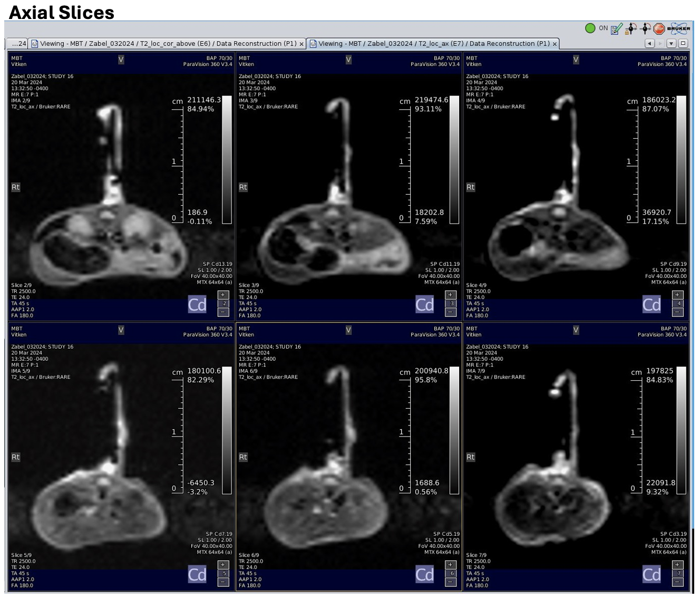Click the Cd orientation icon in slice 2/9
700x599 pixels.
(x=197, y=305)
